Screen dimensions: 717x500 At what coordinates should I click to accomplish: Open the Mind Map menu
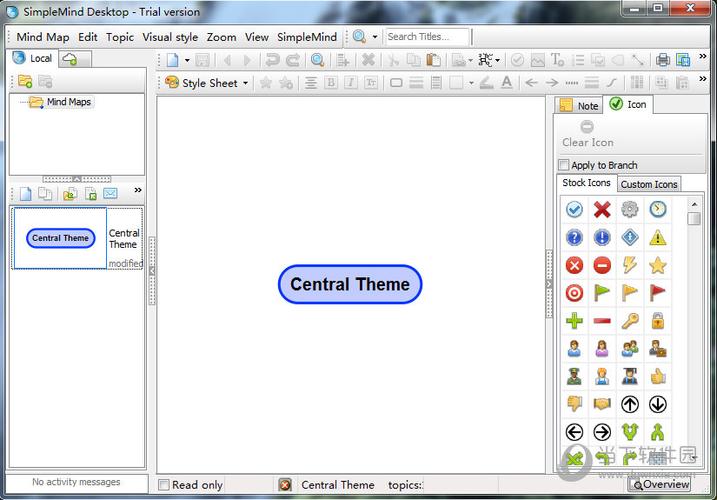click(43, 37)
